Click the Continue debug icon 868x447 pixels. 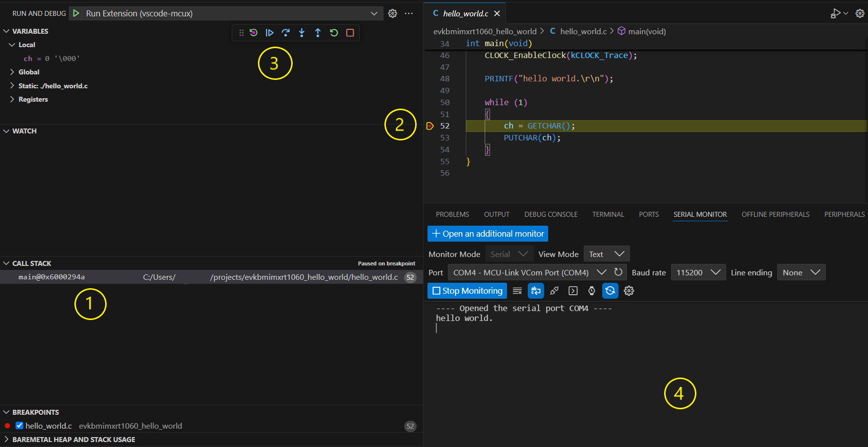pos(270,33)
